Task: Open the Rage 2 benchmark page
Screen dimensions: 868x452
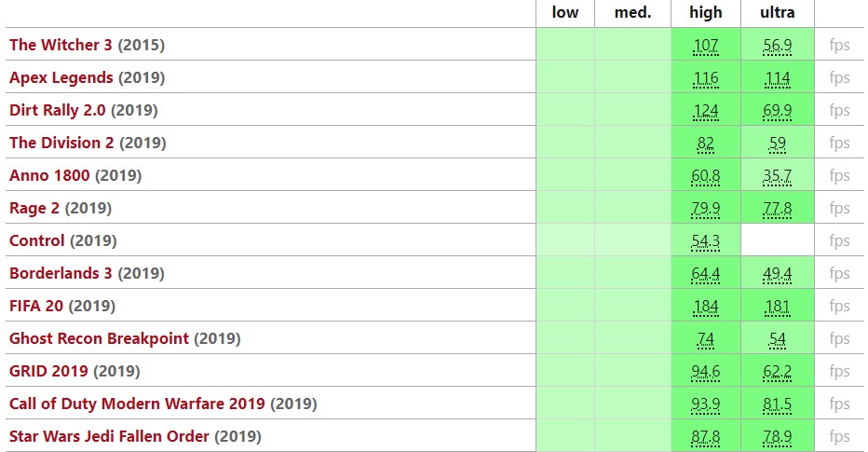Action: (x=34, y=208)
